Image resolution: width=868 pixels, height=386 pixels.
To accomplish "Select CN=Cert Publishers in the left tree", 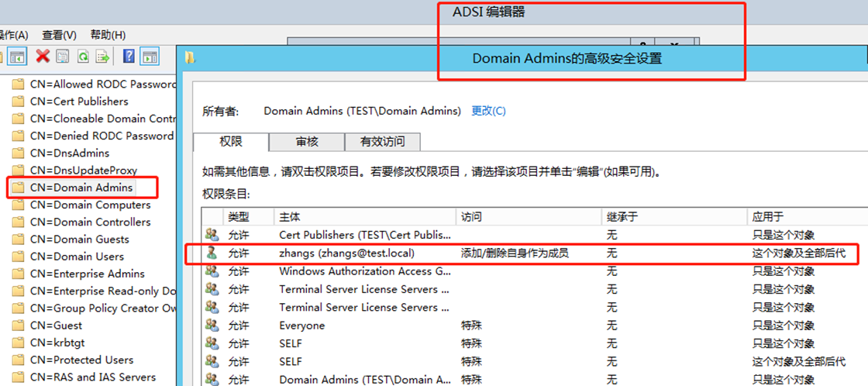I will [x=79, y=102].
